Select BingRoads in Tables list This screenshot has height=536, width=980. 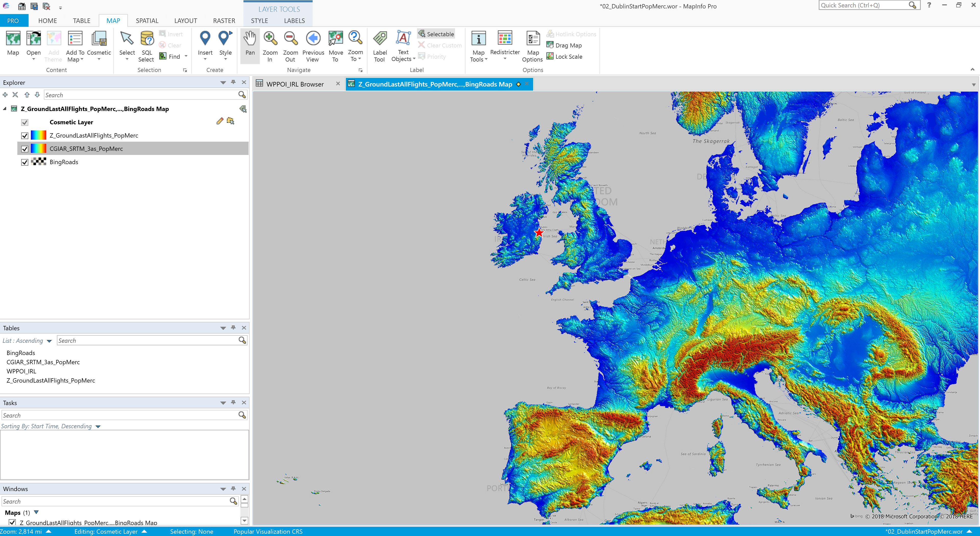(20, 353)
